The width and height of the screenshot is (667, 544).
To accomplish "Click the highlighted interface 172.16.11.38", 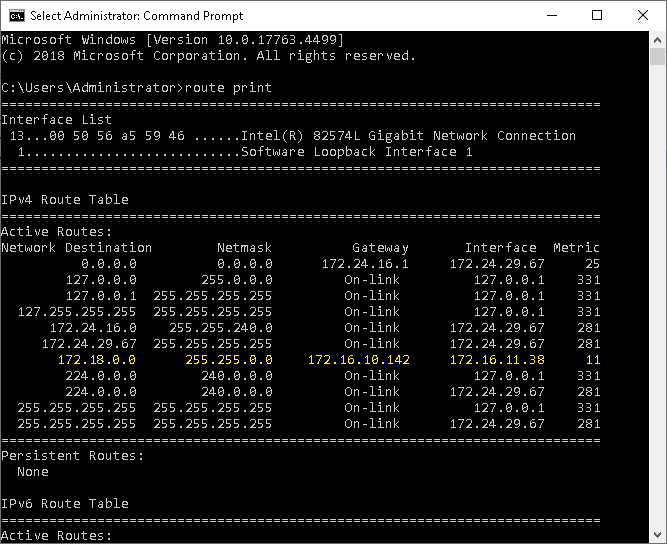I will click(497, 360).
